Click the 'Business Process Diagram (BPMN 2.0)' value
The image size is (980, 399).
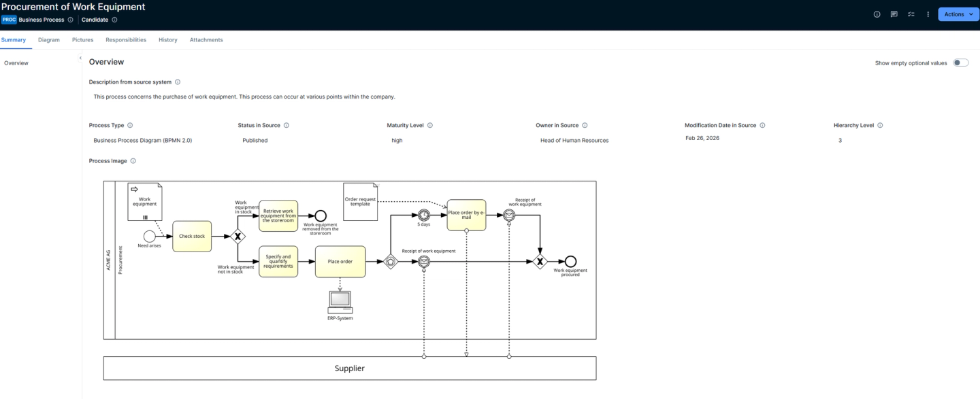[x=142, y=141]
